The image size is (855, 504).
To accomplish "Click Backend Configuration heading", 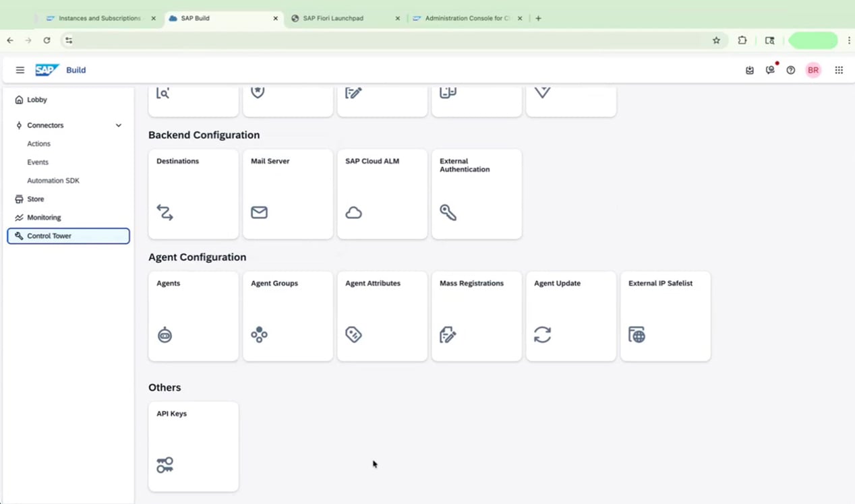I will 204,135.
